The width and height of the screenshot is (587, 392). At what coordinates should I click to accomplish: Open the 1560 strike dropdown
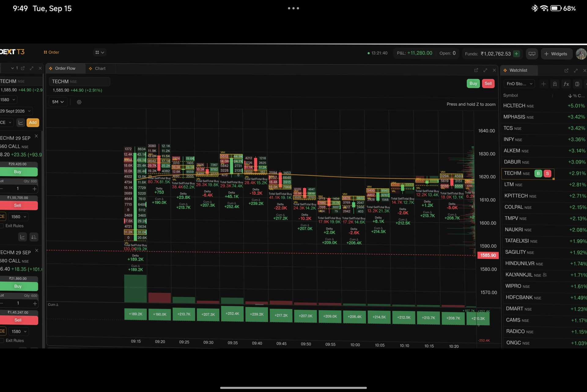[18, 217]
